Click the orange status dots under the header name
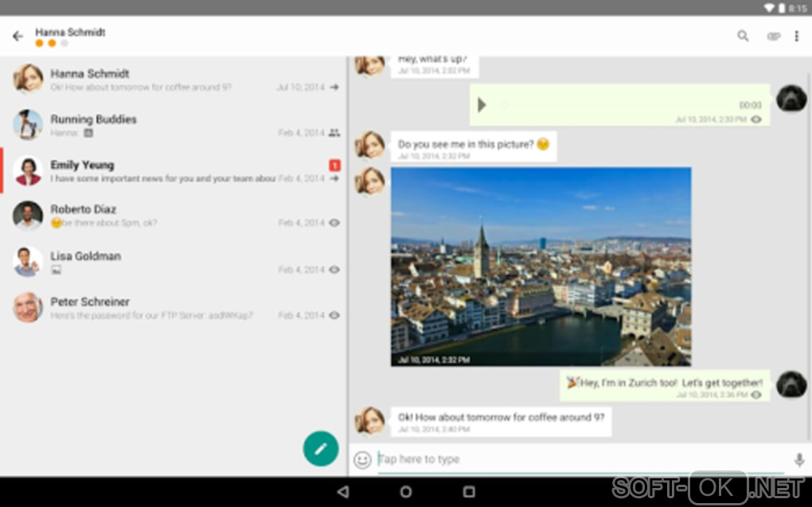 (51, 44)
